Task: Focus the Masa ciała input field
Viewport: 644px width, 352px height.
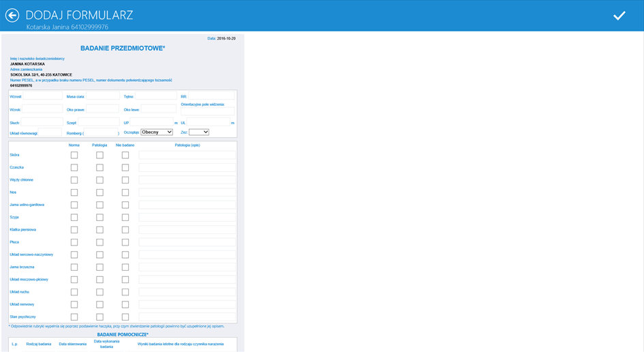Action: tap(102, 97)
